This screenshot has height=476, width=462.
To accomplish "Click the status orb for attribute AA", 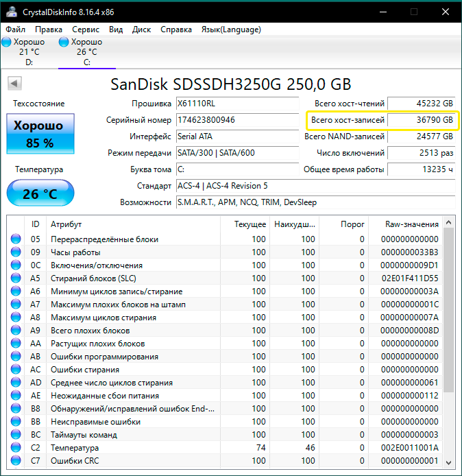I will pyautogui.click(x=16, y=344).
